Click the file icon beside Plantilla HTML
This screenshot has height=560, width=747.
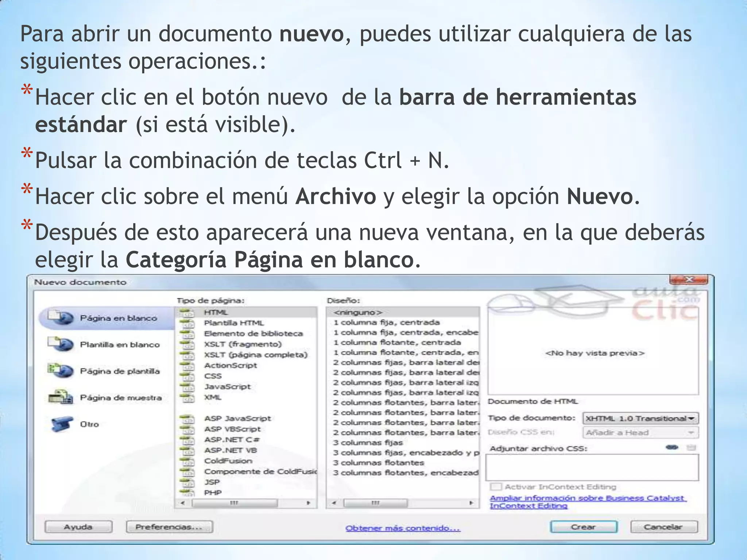tap(187, 323)
